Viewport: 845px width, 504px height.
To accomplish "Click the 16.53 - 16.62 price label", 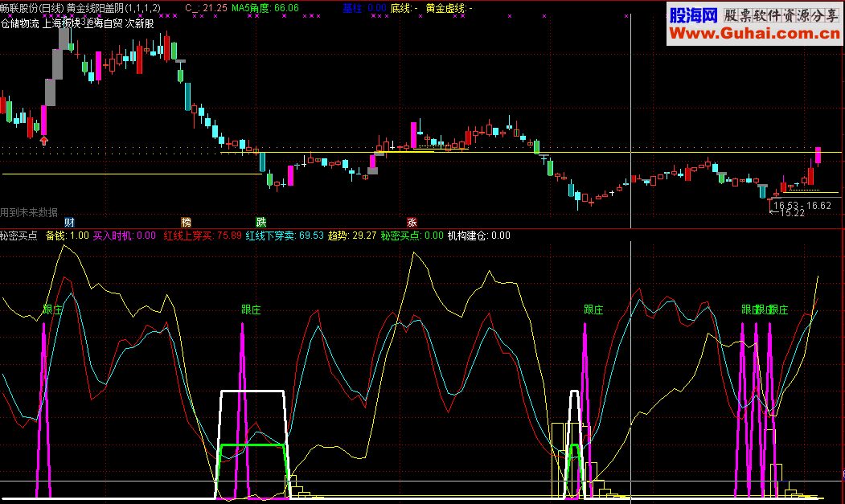I will pyautogui.click(x=802, y=205).
